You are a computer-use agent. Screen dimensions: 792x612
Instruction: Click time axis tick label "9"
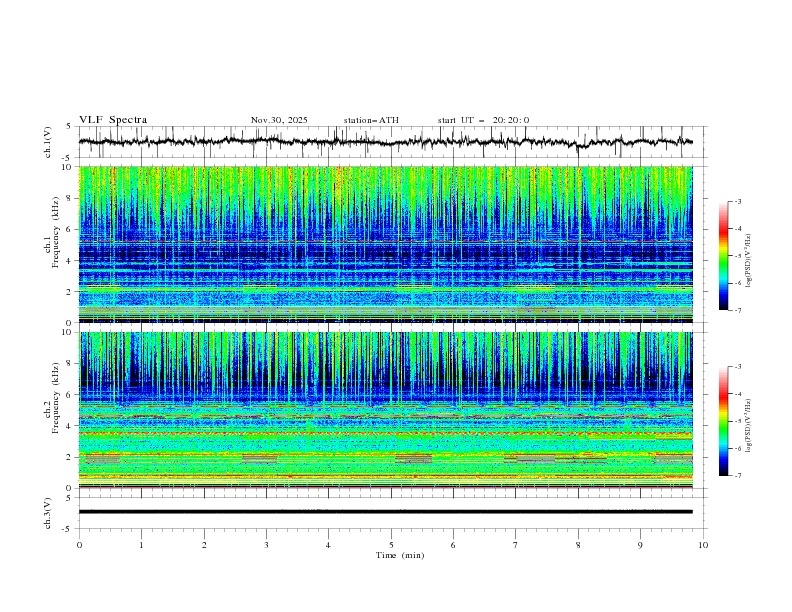(x=640, y=545)
